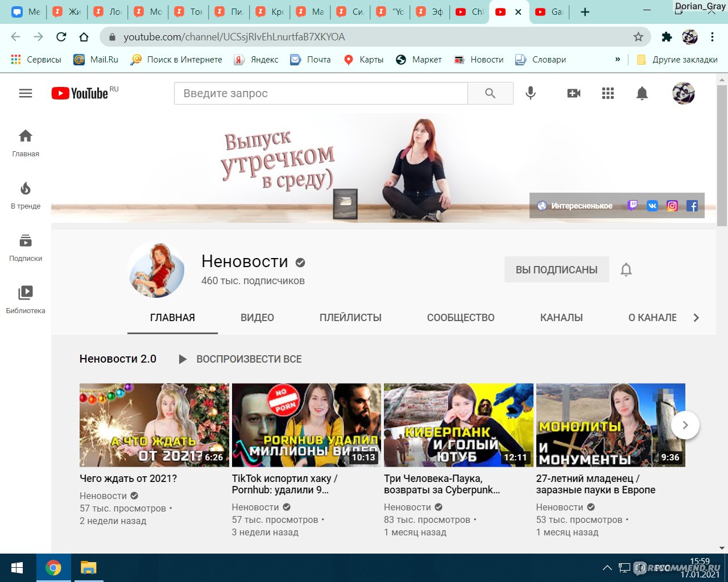Open the Словари bookmark

tap(540, 60)
